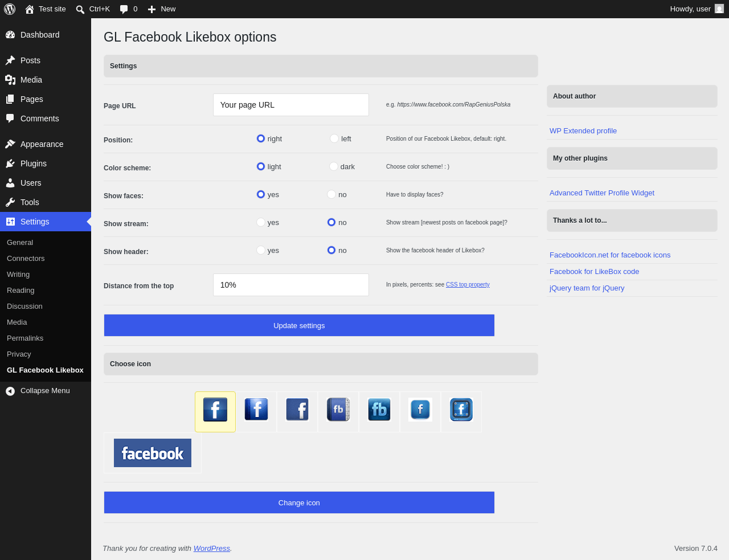Screen dimensions: 729x560
Task: Click the Users person icon
Action: click(10, 183)
